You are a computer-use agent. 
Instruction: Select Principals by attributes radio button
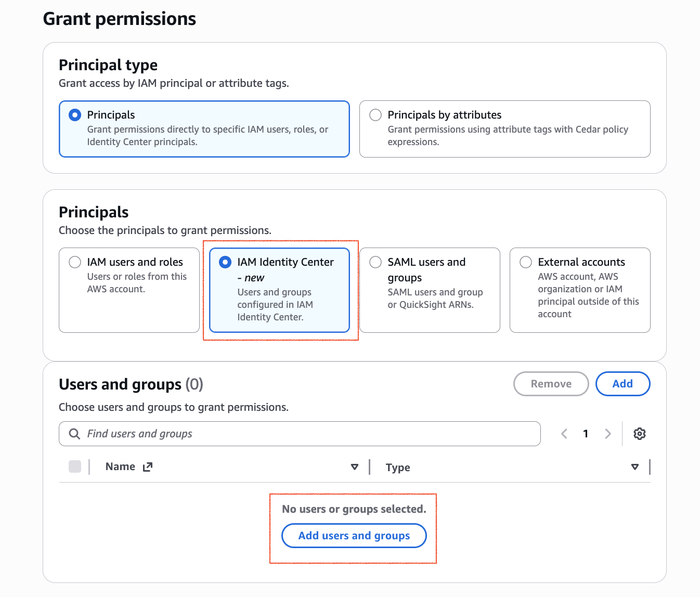[x=375, y=115]
